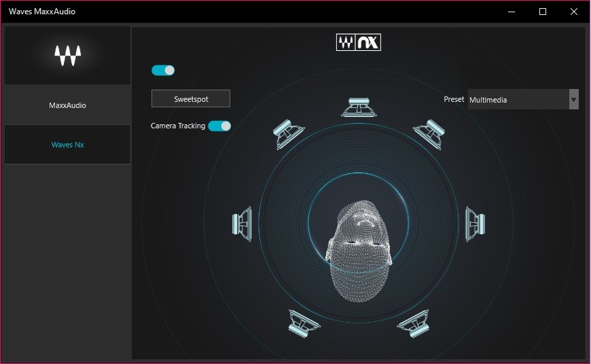The height and width of the screenshot is (364, 591).
Task: Expand preset list with dropdown arrow
Action: (x=573, y=99)
